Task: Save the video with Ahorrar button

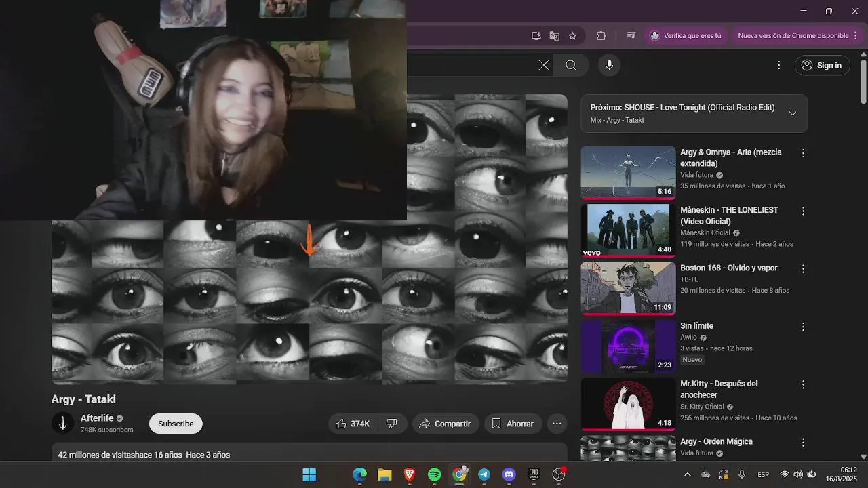Action: [x=512, y=424]
